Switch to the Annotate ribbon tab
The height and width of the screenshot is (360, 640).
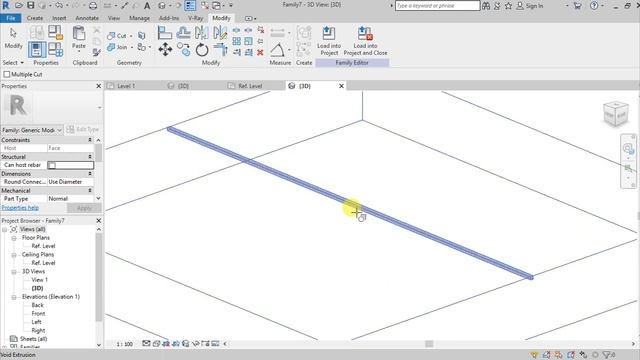click(x=87, y=18)
